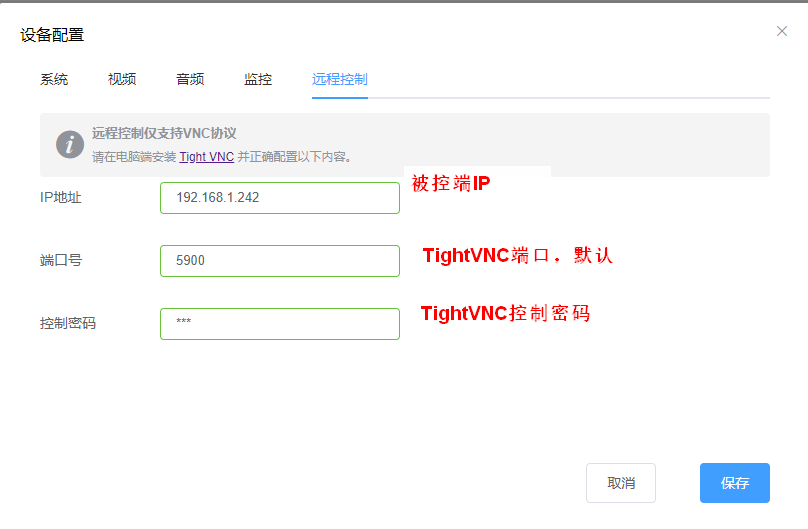Click the red TightVNC控制密码 annotation

[505, 314]
